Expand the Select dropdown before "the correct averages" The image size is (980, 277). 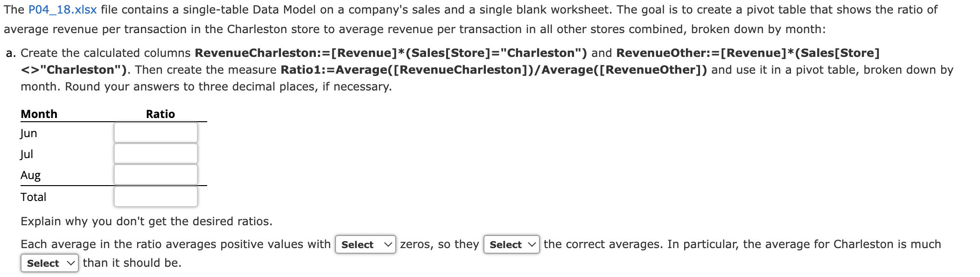pyautogui.click(x=511, y=244)
